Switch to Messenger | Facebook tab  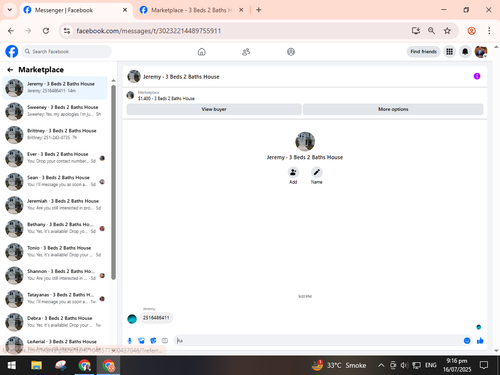point(76,10)
